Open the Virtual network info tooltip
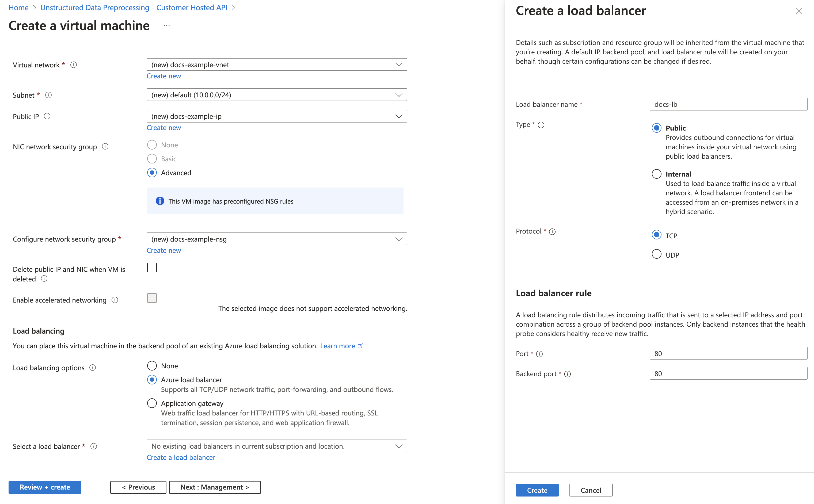The image size is (814, 504). (73, 65)
